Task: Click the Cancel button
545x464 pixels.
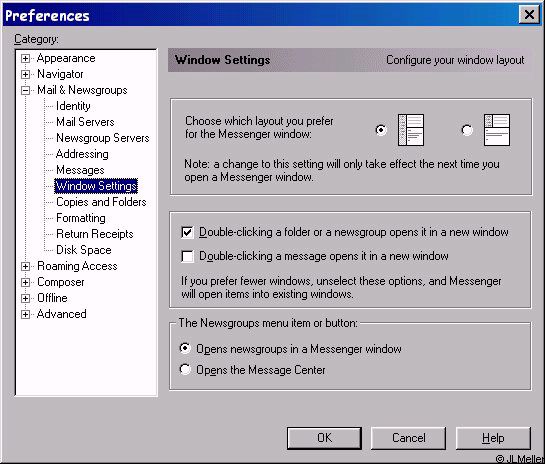Action: point(408,438)
